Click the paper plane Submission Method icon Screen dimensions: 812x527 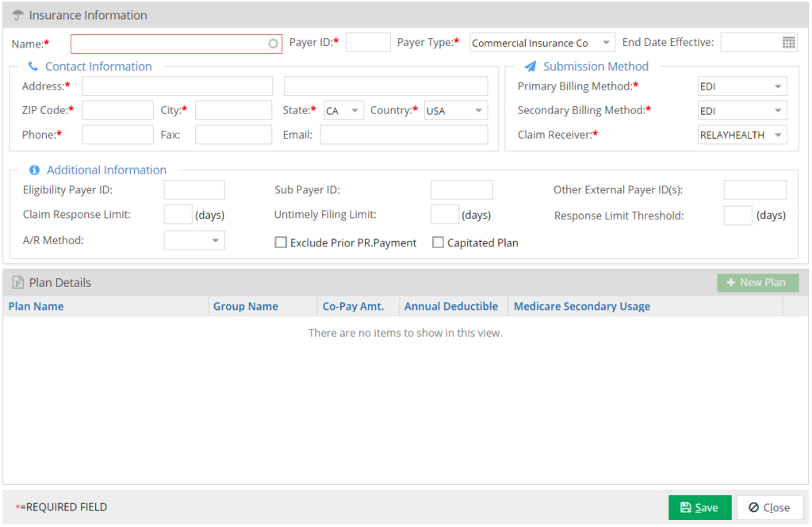[x=529, y=67]
